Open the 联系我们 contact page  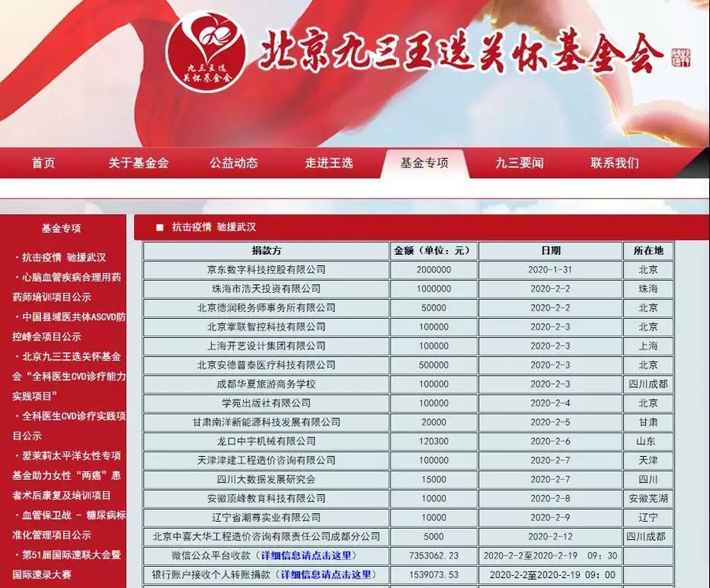click(615, 163)
